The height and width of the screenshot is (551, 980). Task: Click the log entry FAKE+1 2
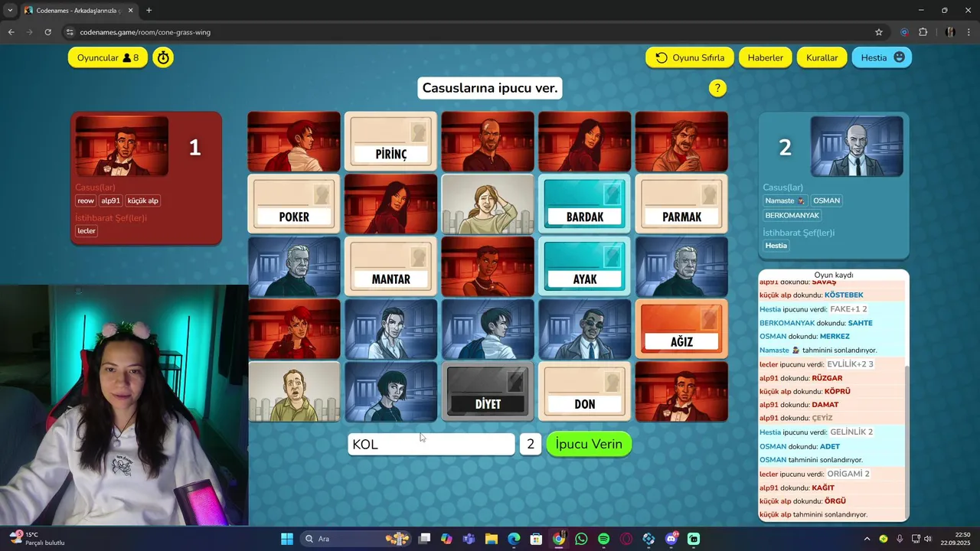tap(848, 309)
